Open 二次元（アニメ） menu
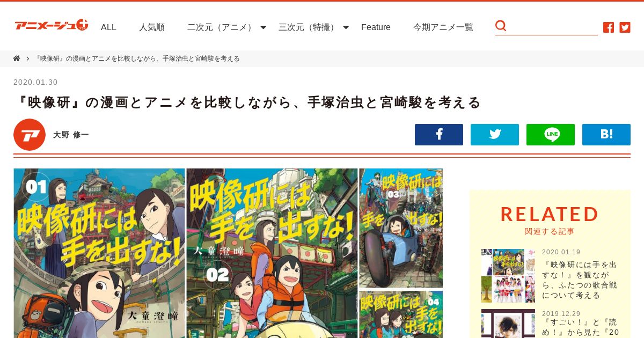Screen dimensions: 644x338 [221, 27]
